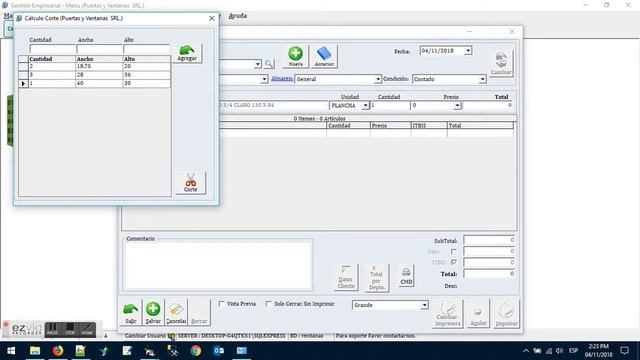This screenshot has height=360, width=640.
Task: Open File Explorer from the taskbar
Action: (35, 351)
